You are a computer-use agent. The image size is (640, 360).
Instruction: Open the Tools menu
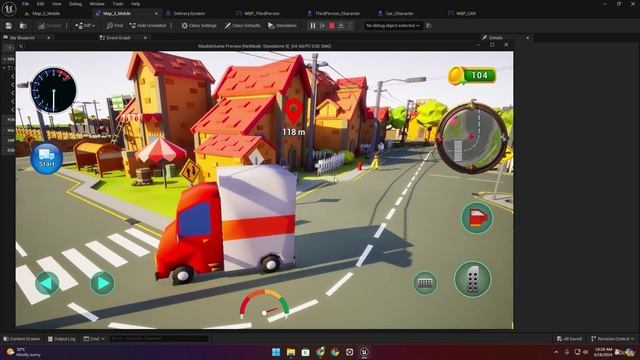pyautogui.click(x=118, y=4)
